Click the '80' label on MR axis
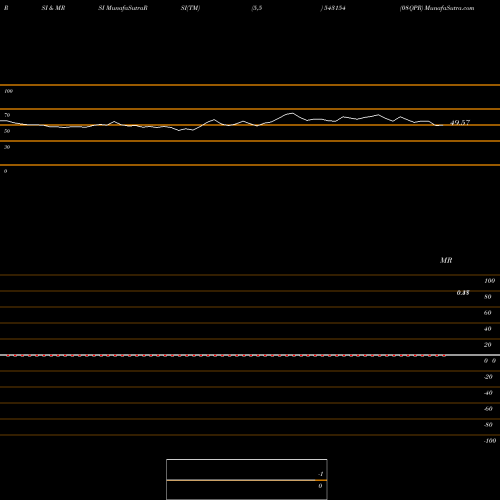This screenshot has height=500, width=500. click(488, 297)
